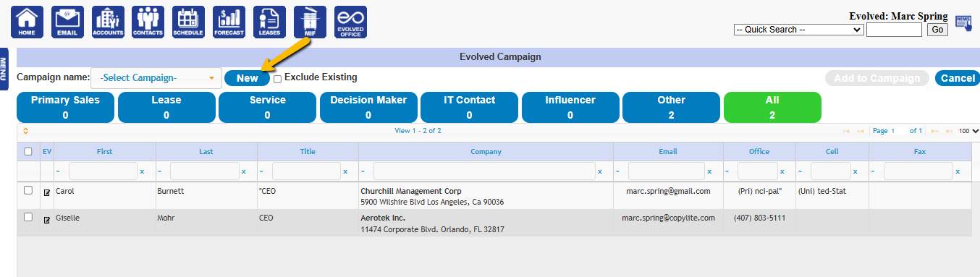Click the New campaign button
The width and height of the screenshot is (980, 277).
(x=247, y=78)
